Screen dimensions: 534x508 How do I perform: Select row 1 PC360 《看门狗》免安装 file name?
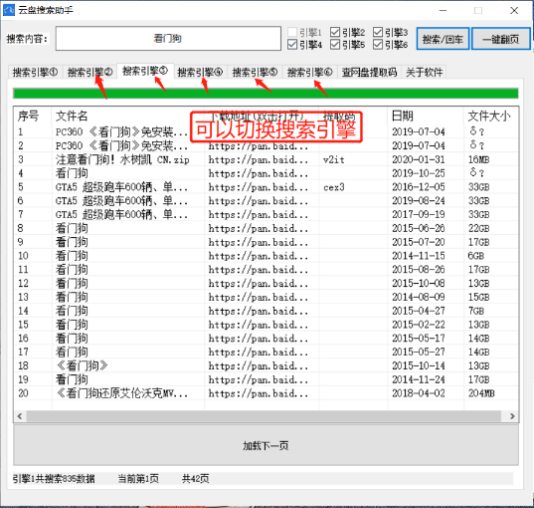[122, 132]
